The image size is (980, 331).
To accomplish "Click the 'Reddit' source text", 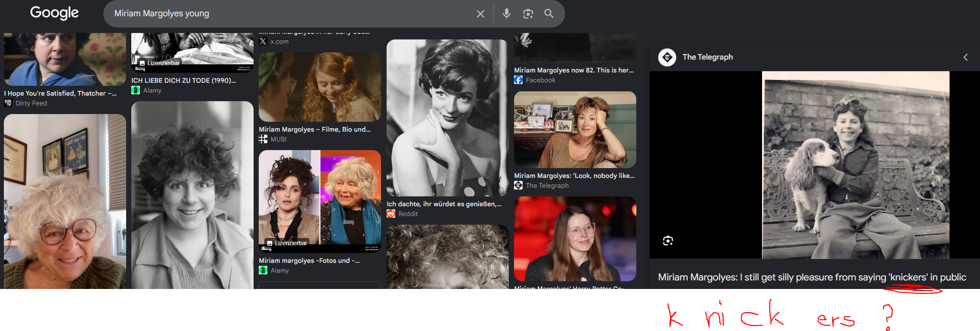I will (408, 214).
